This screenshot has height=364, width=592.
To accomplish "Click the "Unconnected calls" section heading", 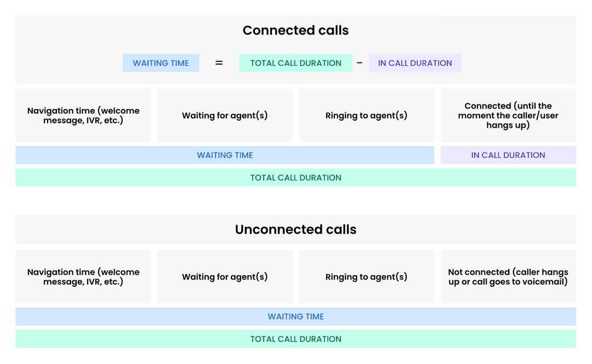I will coord(295,230).
